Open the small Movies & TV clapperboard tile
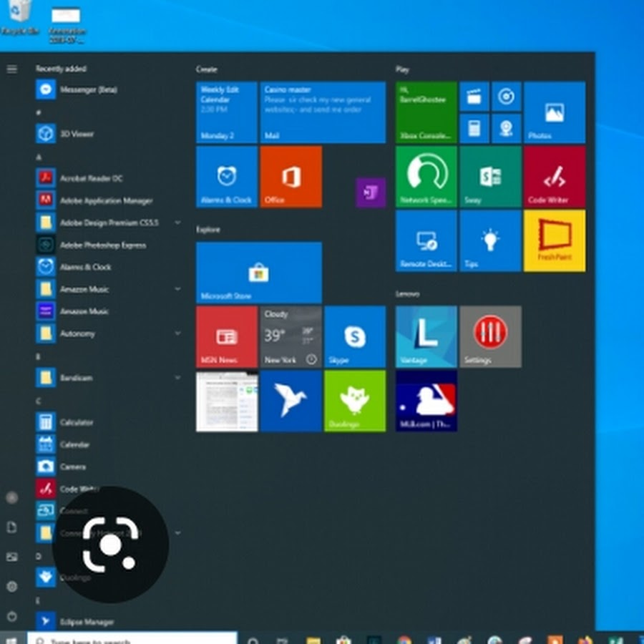This screenshot has height=644, width=644. pos(474,97)
